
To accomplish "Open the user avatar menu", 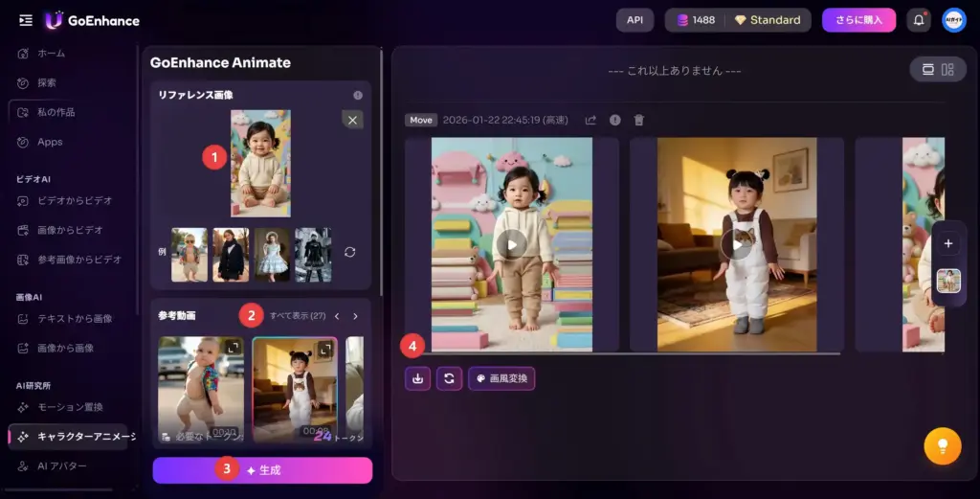I will [x=954, y=20].
